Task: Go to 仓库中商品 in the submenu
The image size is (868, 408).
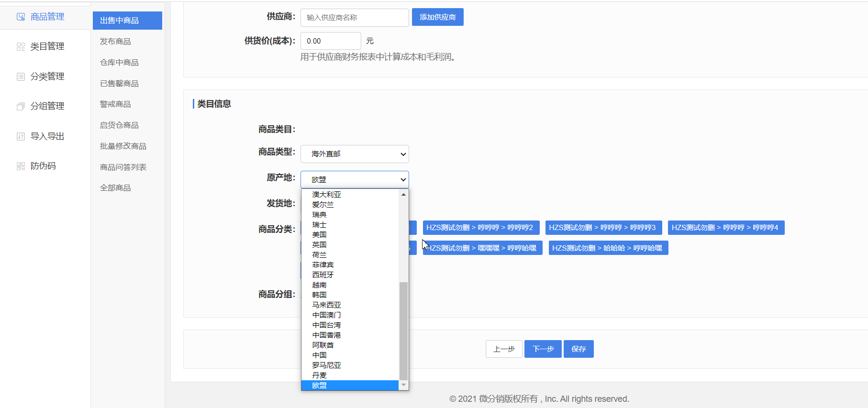Action: pos(119,63)
